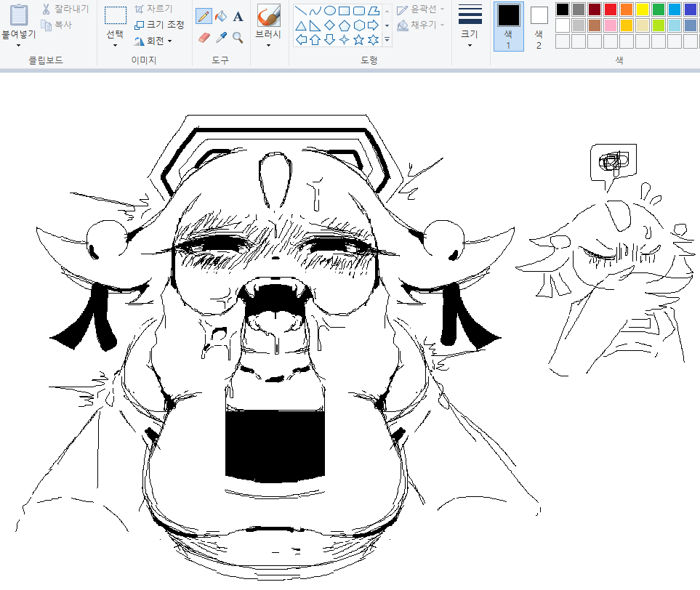The height and width of the screenshot is (590, 700).
Task: Click Cut (잘라내기)
Action: 65,9
